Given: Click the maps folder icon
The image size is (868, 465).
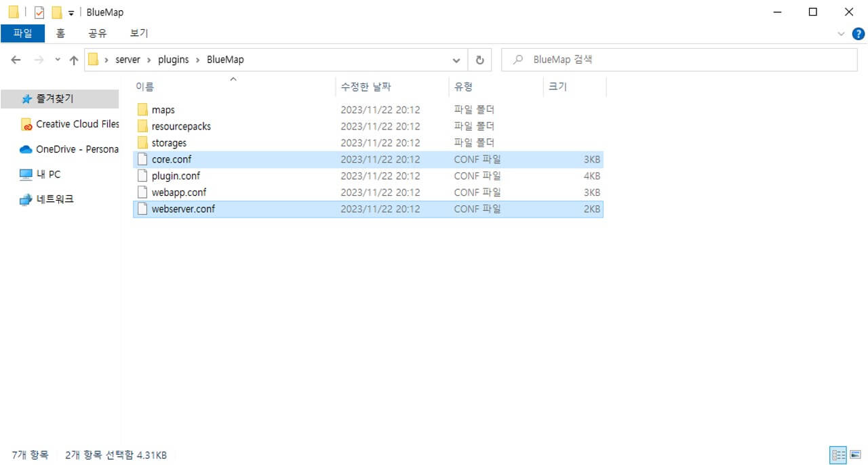Looking at the screenshot, I should pyautogui.click(x=142, y=110).
